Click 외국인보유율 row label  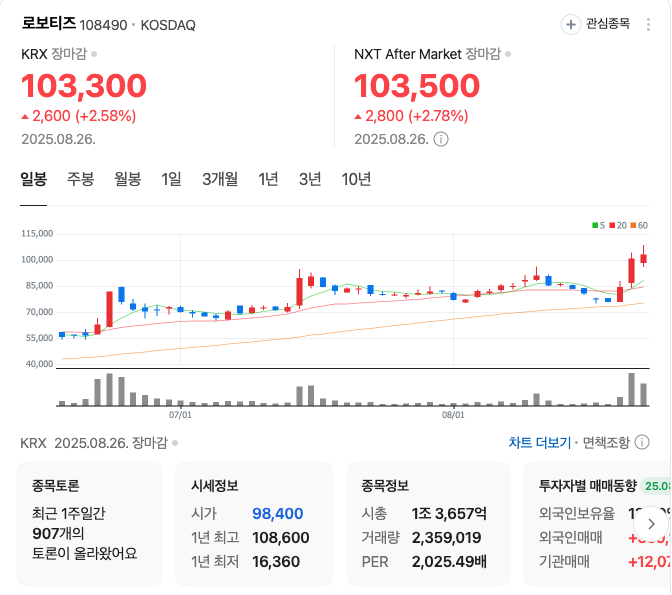[577, 513]
